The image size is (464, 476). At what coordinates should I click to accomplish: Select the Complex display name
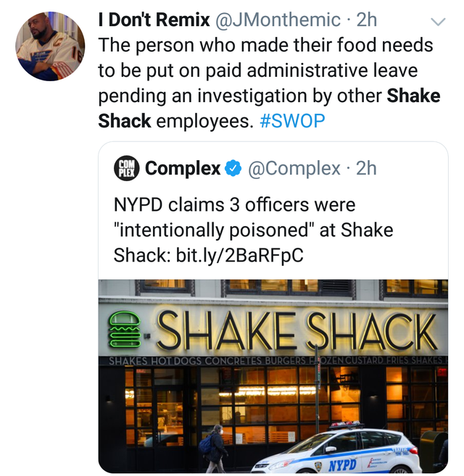[183, 169]
